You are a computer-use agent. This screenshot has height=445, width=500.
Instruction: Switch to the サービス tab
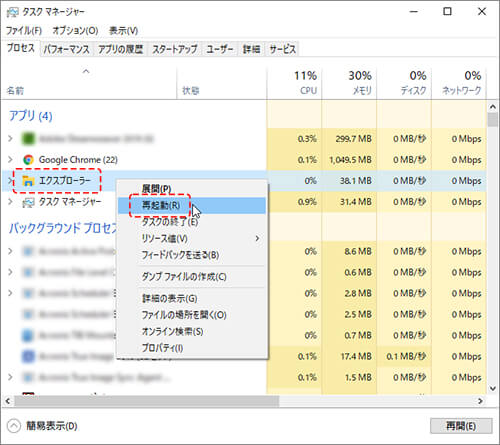[x=282, y=49]
